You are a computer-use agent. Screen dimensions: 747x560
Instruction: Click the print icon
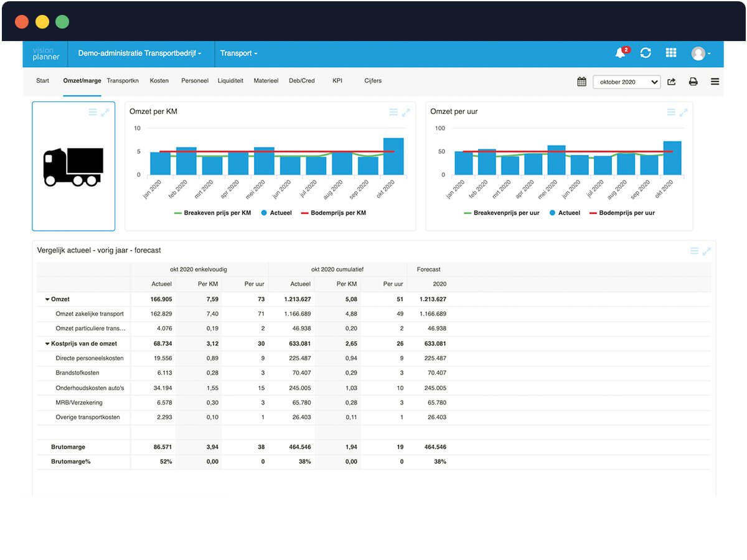pos(693,82)
